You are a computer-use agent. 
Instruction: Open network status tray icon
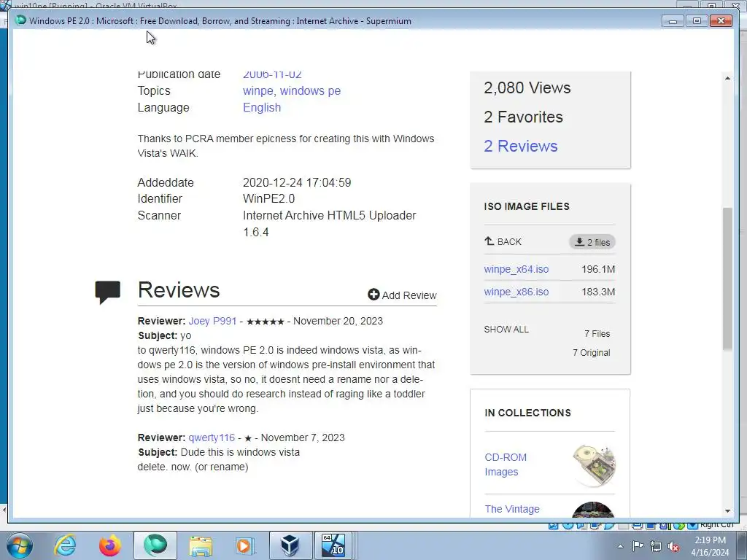[x=656, y=545]
